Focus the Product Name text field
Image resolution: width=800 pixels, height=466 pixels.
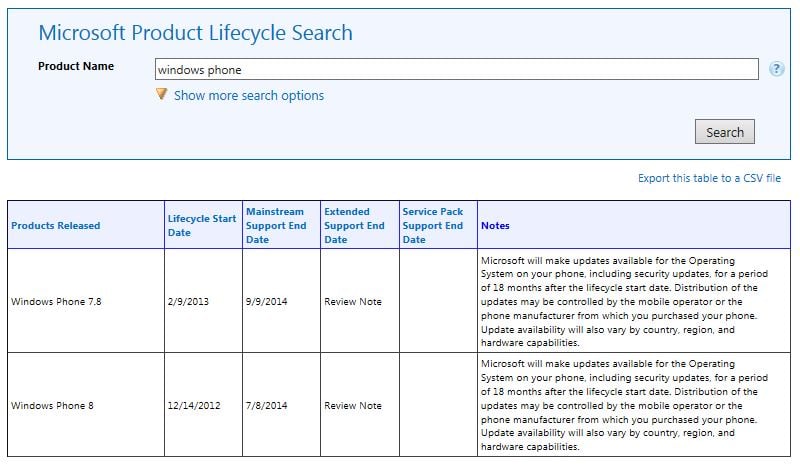(457, 69)
